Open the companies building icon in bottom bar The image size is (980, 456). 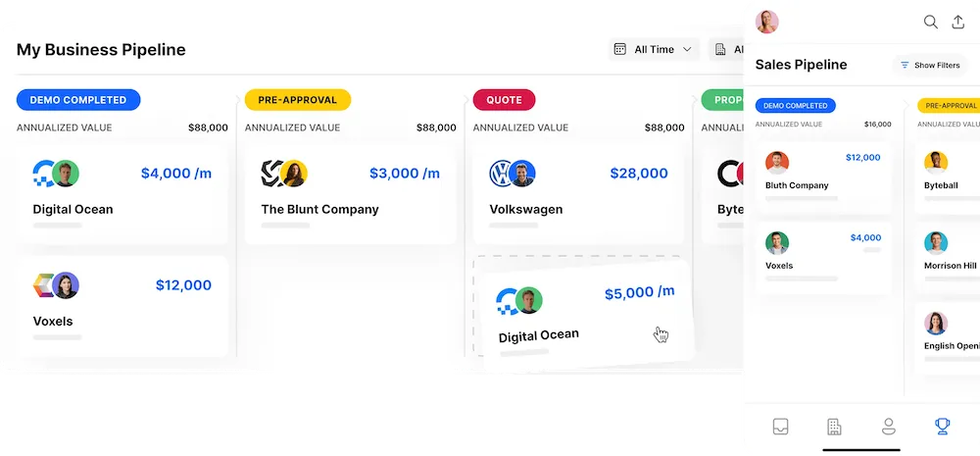click(834, 427)
